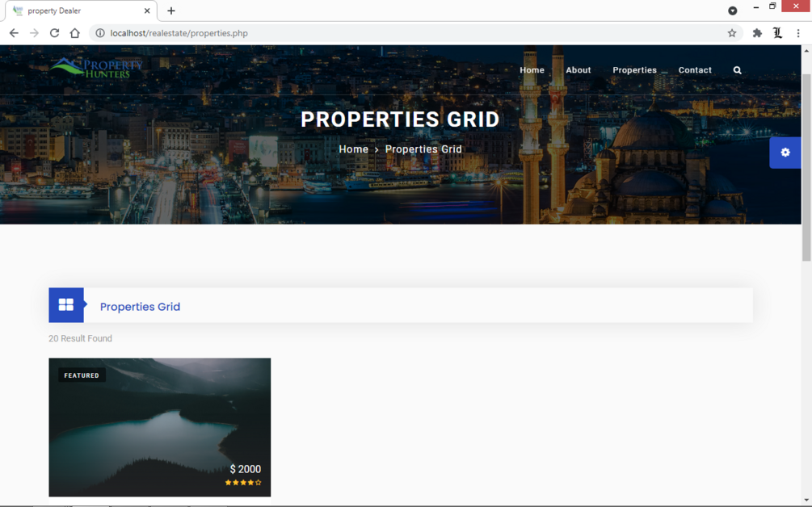Click the L extension icon

[777, 33]
